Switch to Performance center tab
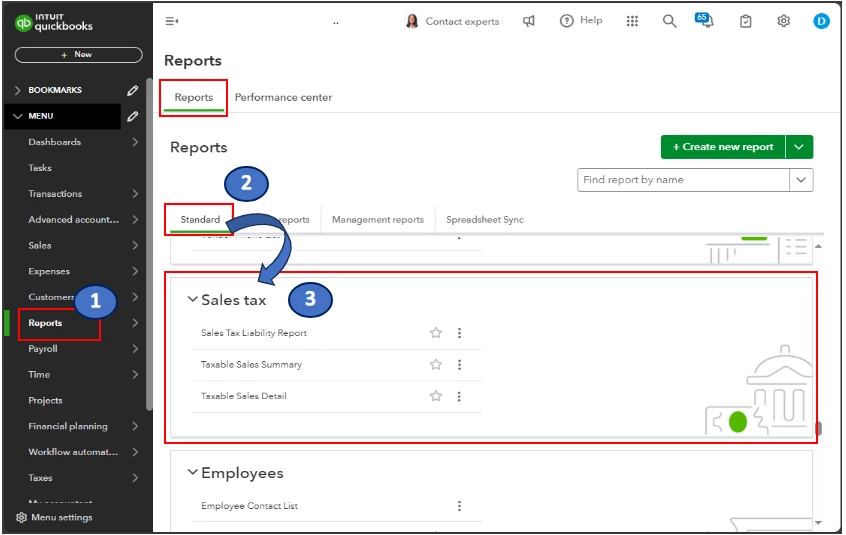This screenshot has height=535, width=846. [283, 98]
